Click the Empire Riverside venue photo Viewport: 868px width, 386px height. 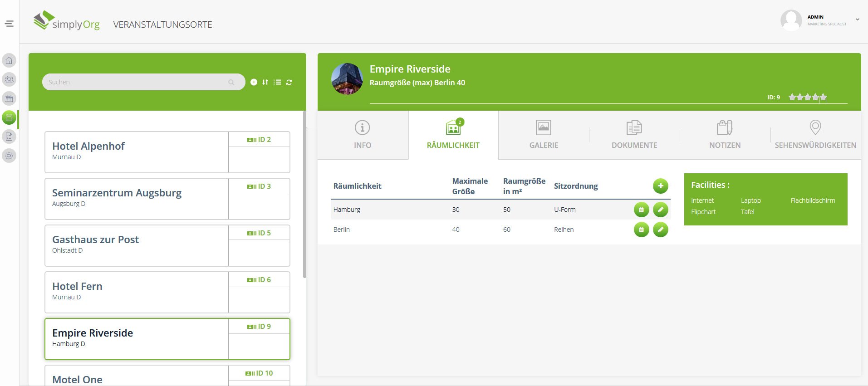347,79
